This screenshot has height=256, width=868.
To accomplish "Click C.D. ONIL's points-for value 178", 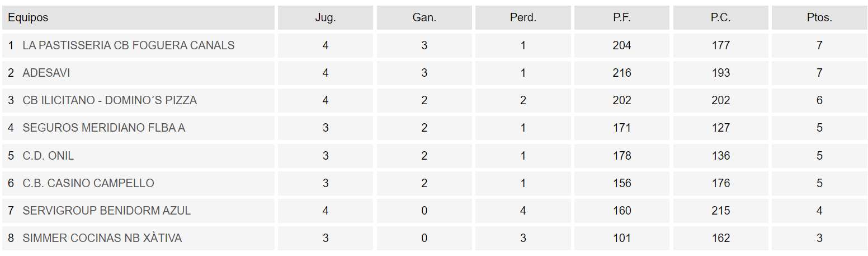I will click(622, 156).
